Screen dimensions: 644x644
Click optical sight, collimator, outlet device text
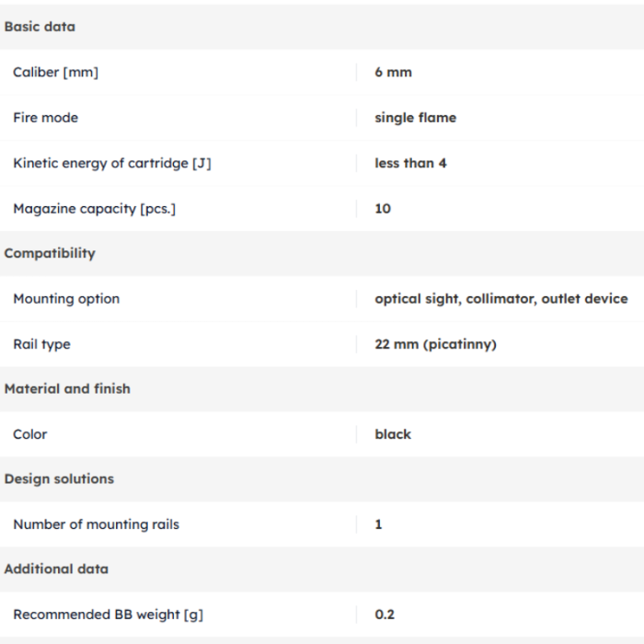[x=501, y=299]
